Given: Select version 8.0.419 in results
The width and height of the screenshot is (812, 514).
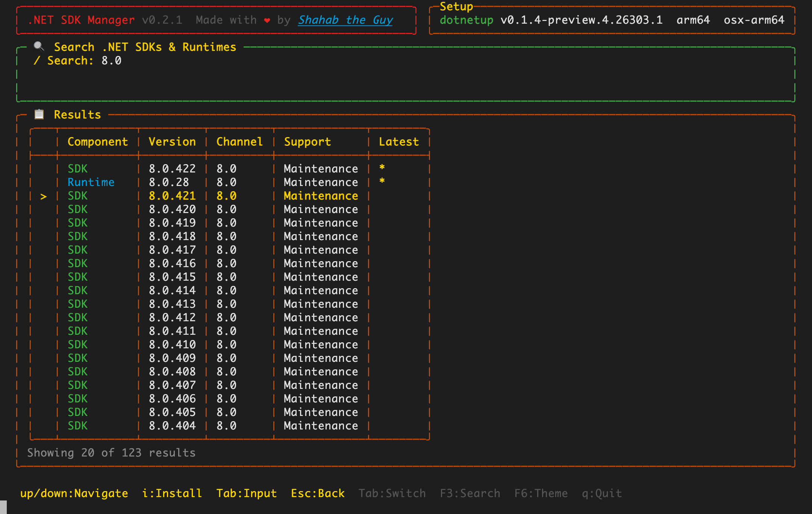Looking at the screenshot, I should point(172,223).
